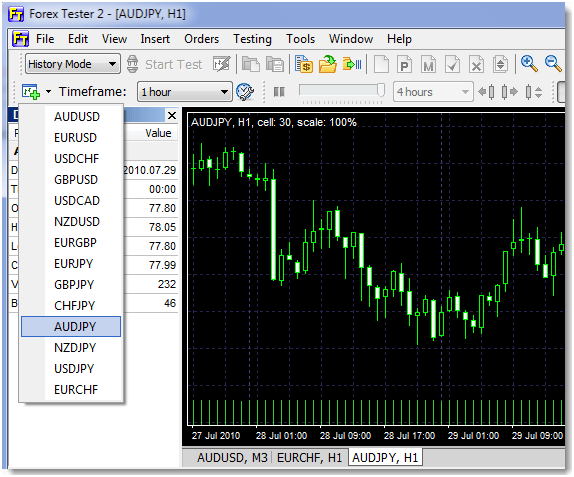Click the new chart icon with green plus
The height and width of the screenshot is (477, 574).
pos(31,92)
